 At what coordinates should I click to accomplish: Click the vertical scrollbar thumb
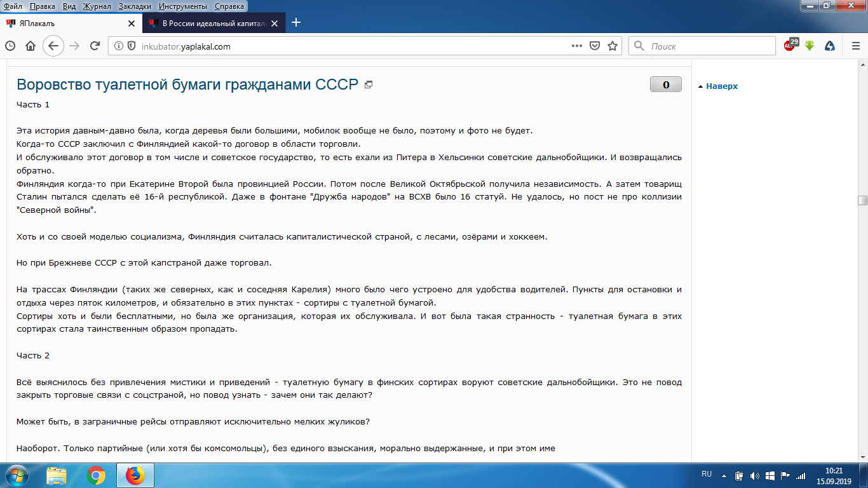coord(862,200)
